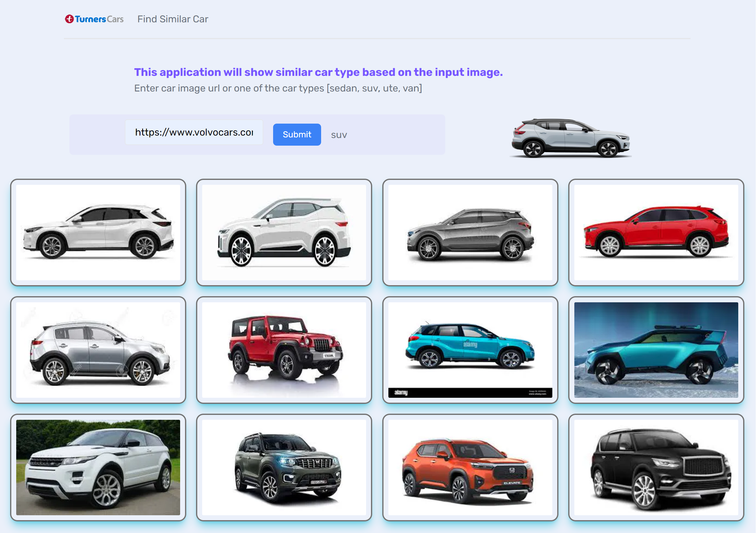Image resolution: width=756 pixels, height=533 pixels.
Task: Select the white Infiniti SUV side-view thumbnail
Action: coord(98,232)
